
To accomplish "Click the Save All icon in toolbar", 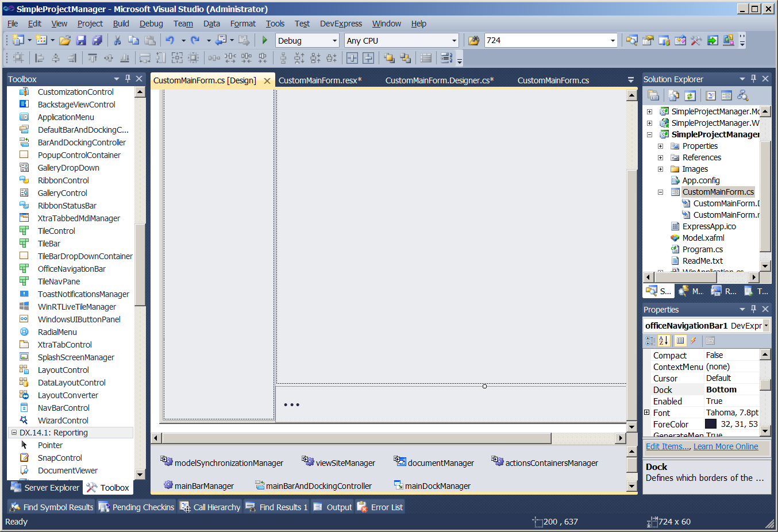I will pos(97,40).
